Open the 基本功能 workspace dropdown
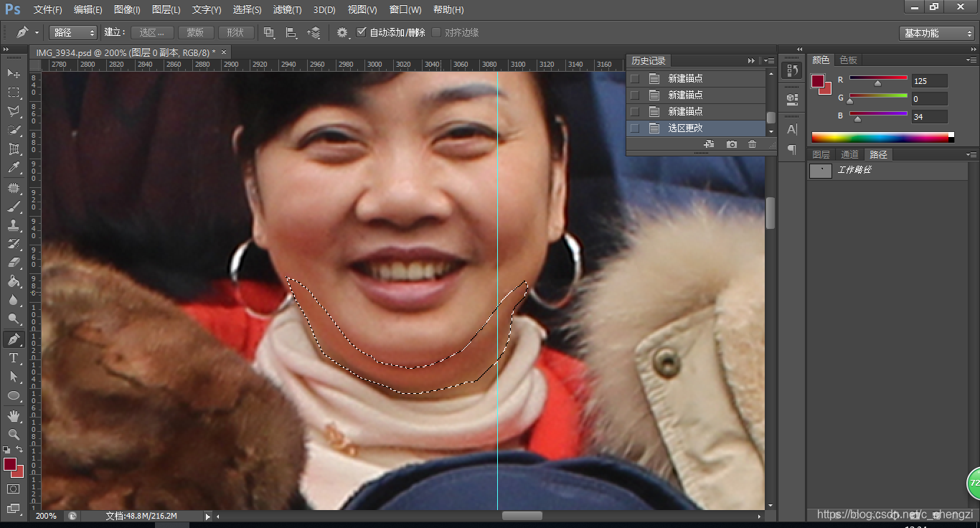The image size is (980, 528). [936, 33]
